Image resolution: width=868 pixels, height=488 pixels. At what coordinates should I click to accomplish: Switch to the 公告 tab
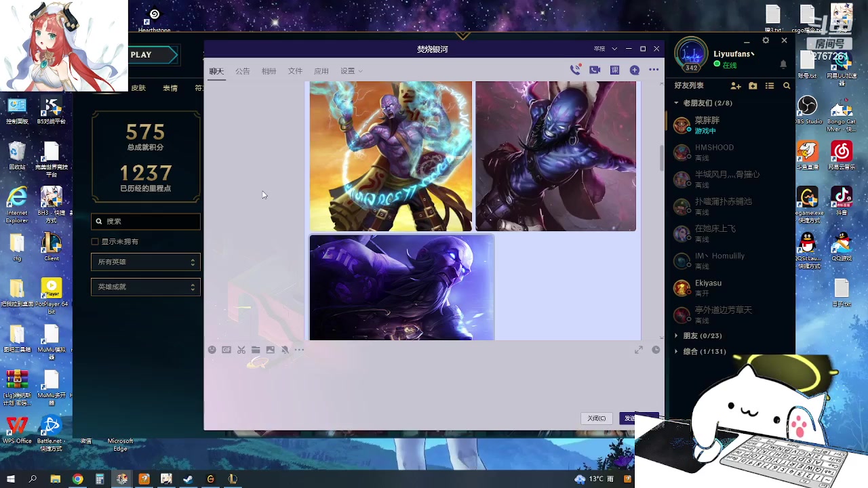[243, 71]
